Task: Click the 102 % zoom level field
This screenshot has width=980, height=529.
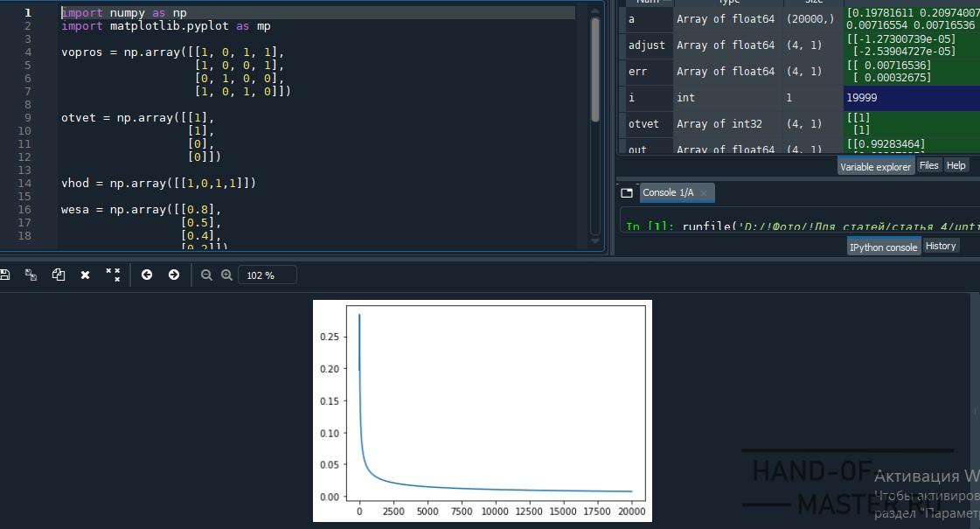Action: tap(267, 275)
